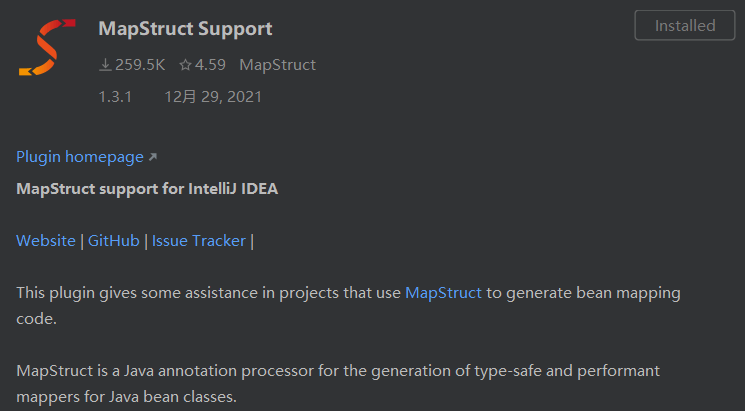Screen dimensions: 745x411
Task: Click the MapStruct Support plugin title
Action: (185, 29)
